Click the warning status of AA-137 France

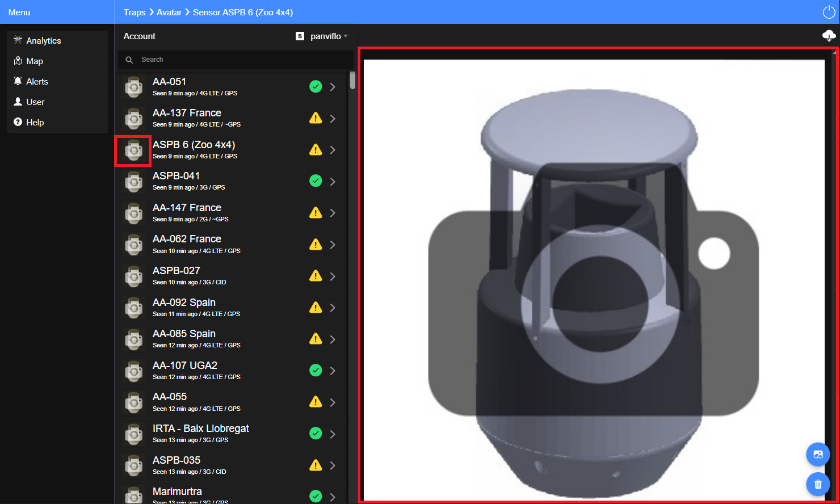pos(316,118)
